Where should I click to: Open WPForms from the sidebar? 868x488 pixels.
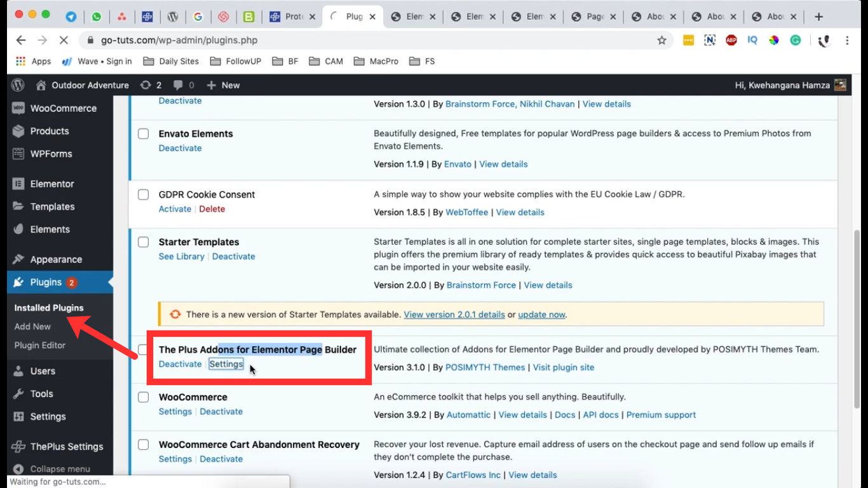pos(60,154)
